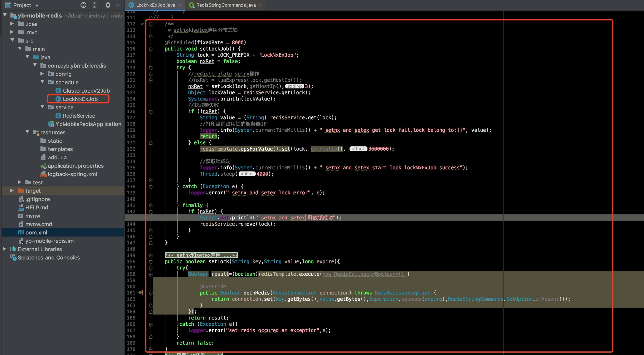Collapse the schedule package
The height and width of the screenshot is (355, 644).
pos(42,82)
